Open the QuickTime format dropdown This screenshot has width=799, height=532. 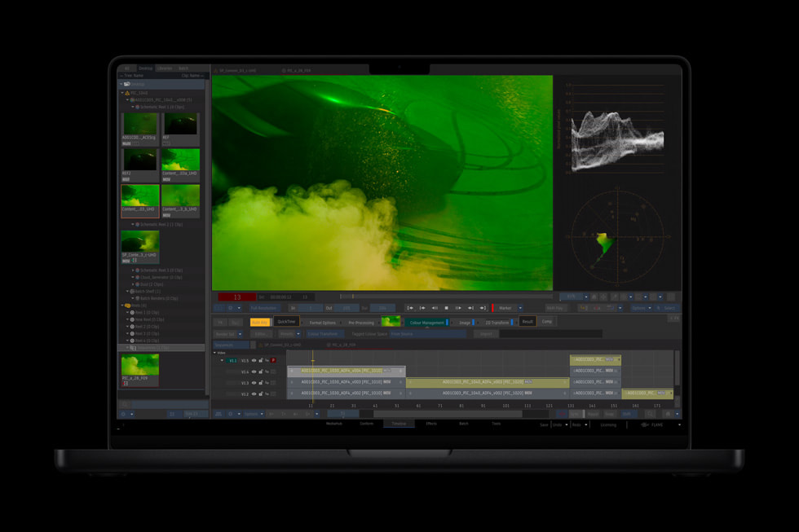coord(286,321)
